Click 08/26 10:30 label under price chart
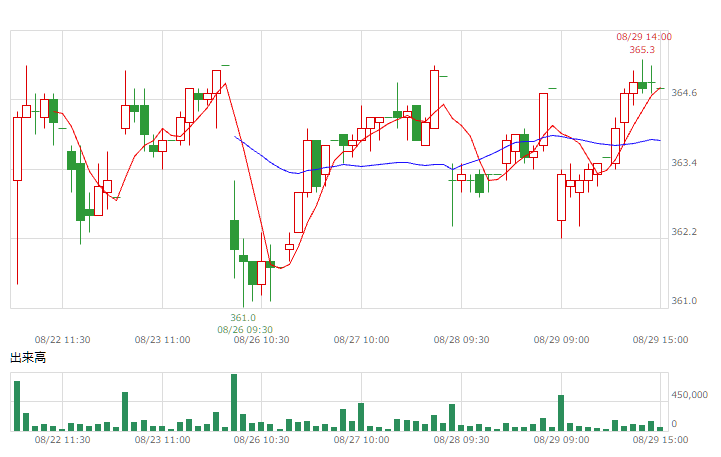This screenshot has height=457, width=721. click(x=262, y=340)
